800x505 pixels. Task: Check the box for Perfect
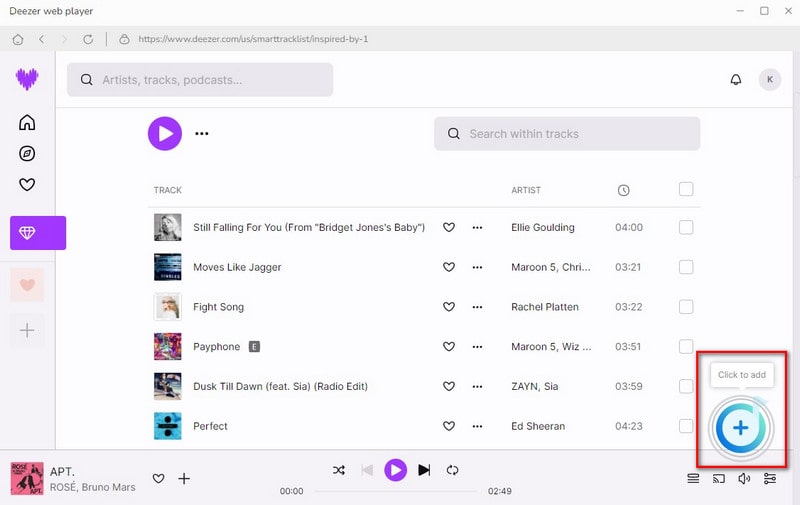pyautogui.click(x=686, y=426)
